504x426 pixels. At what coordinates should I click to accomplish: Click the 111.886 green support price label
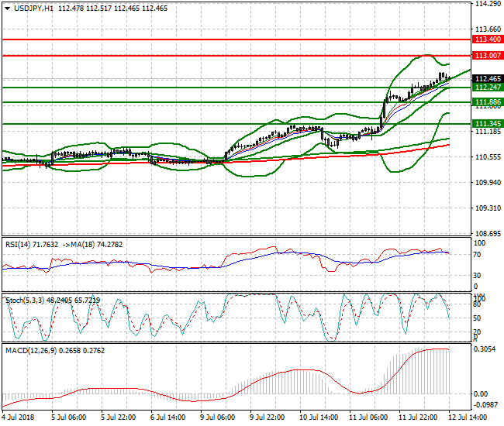(x=488, y=102)
